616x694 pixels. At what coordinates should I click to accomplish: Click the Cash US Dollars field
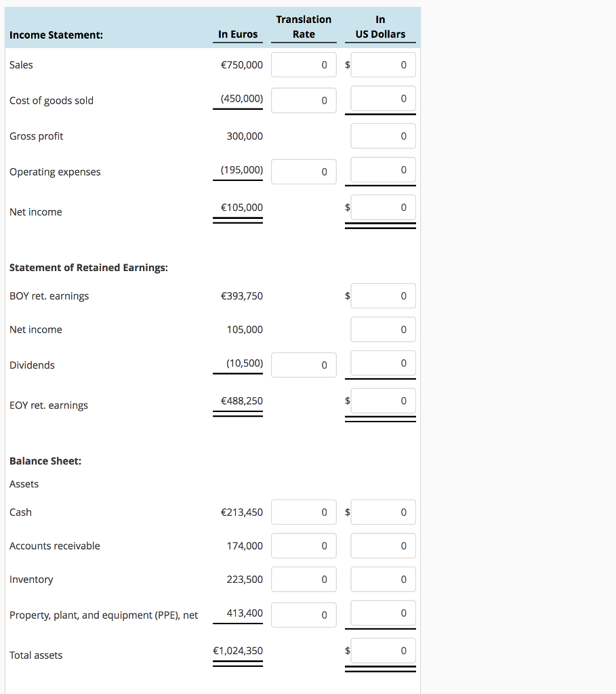tap(383, 512)
